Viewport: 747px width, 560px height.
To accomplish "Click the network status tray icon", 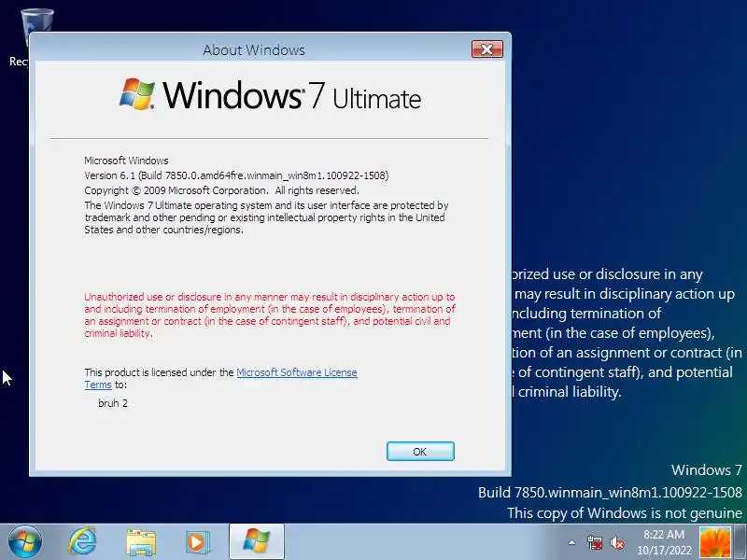I will 594,542.
